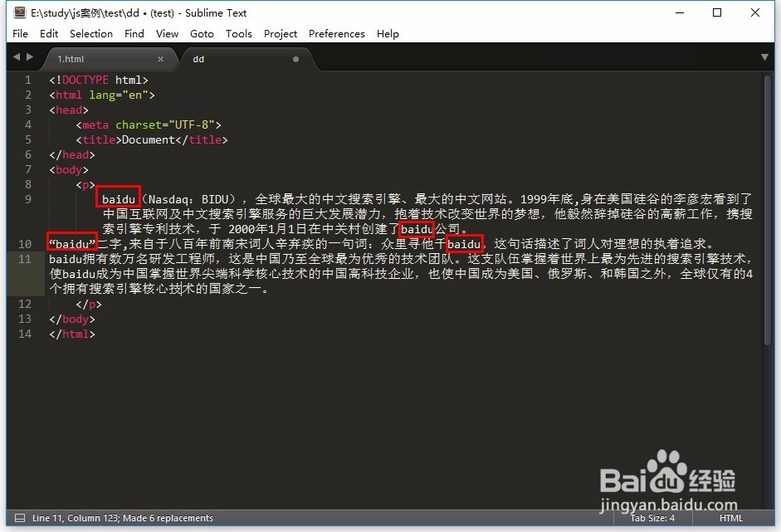Go to next tab with right arrow
This screenshot has width=781, height=532.
(30, 56)
